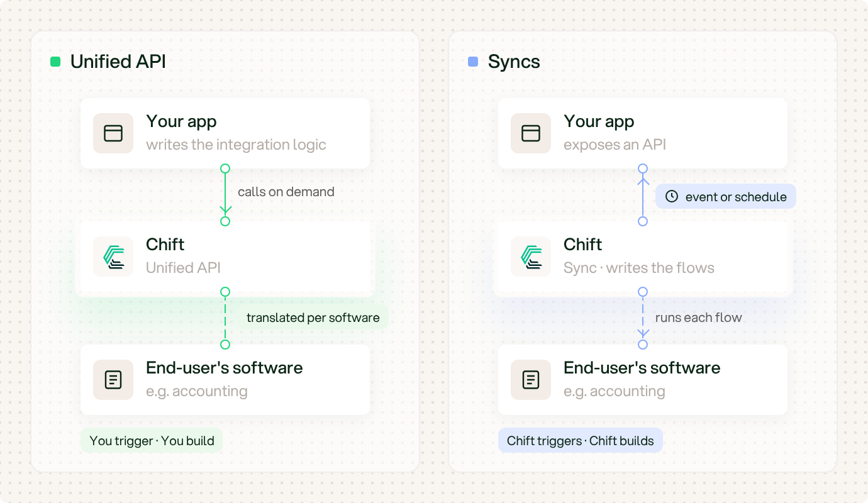Click the Your app window icon in the Unified API panel
Viewport: 868px width, 503px height.
pos(113,133)
